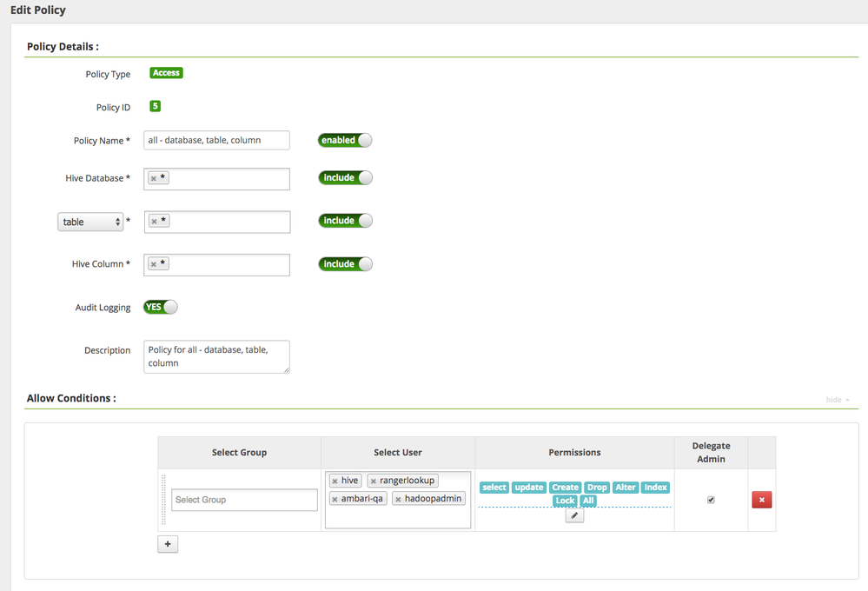Image resolution: width=868 pixels, height=591 pixels.
Task: Click the select permission tag
Action: (x=494, y=488)
